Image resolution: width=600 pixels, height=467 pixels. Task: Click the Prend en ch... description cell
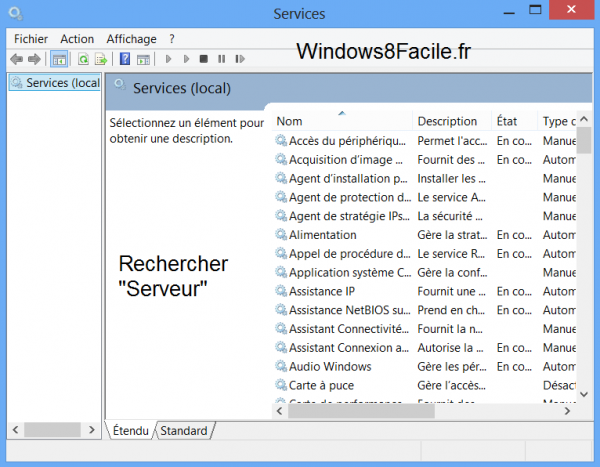click(x=451, y=310)
